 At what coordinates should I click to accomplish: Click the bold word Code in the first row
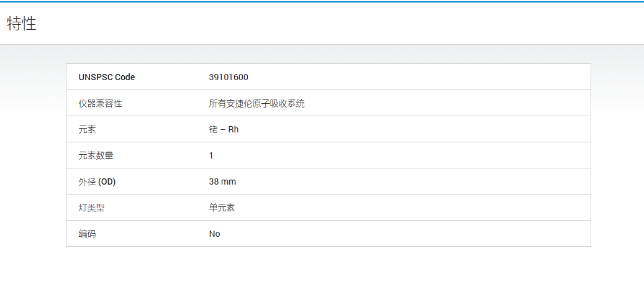pos(125,77)
